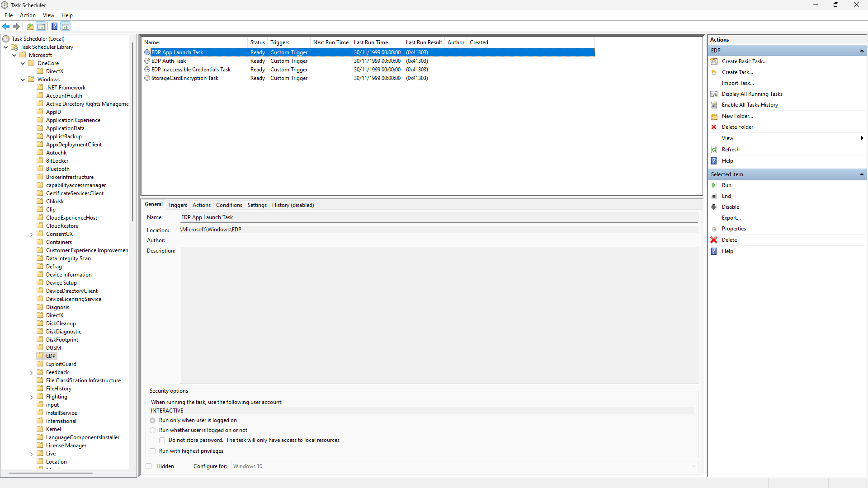Click Export in Selected Item actions

pos(731,218)
